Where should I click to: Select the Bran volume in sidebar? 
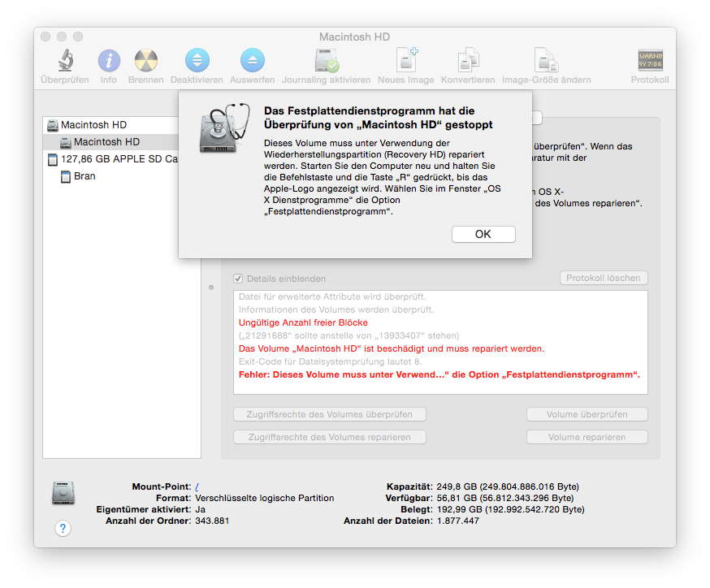(x=78, y=176)
